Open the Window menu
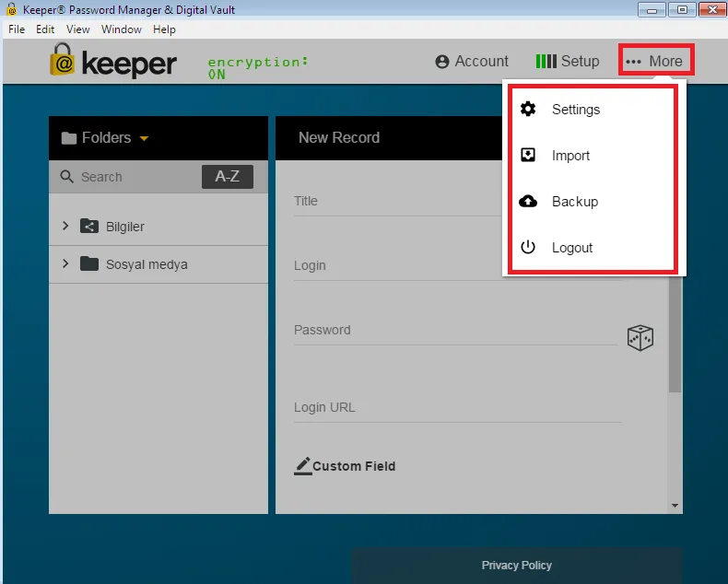This screenshot has height=584, width=728. (121, 29)
